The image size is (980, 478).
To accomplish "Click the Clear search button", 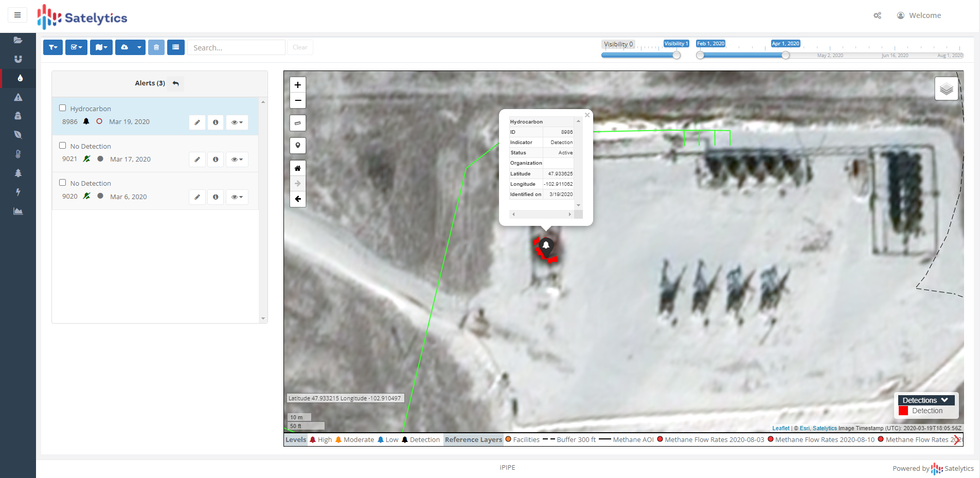I will click(300, 47).
